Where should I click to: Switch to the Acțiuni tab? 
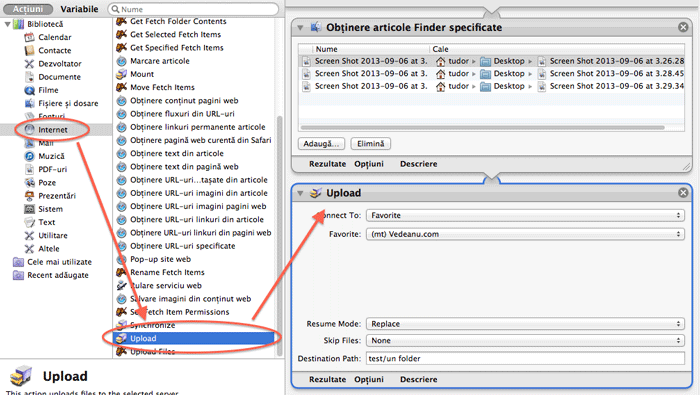point(28,9)
